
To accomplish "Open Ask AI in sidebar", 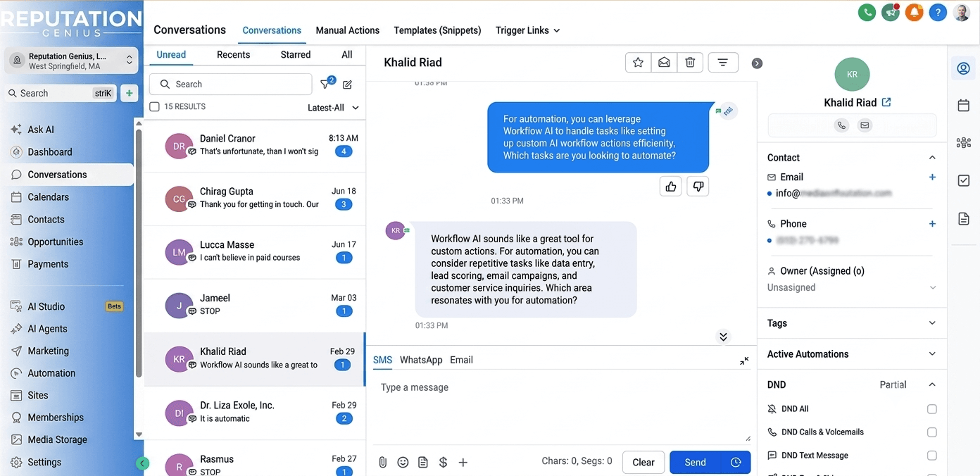I will [x=41, y=130].
